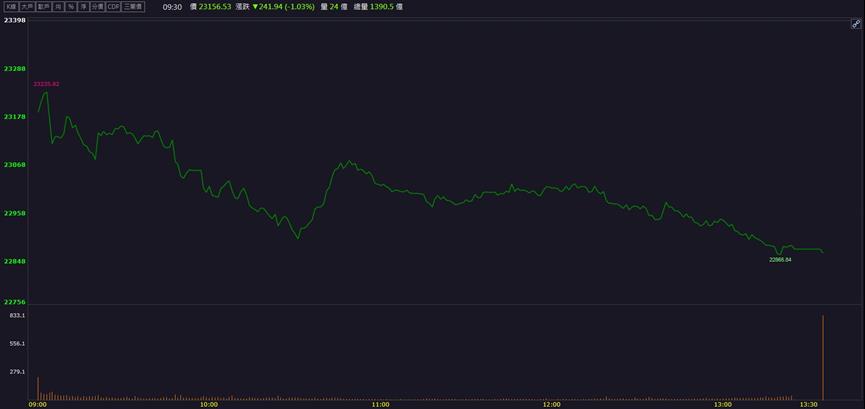
Task: Open the 分價 price distribution view
Action: 98,7
